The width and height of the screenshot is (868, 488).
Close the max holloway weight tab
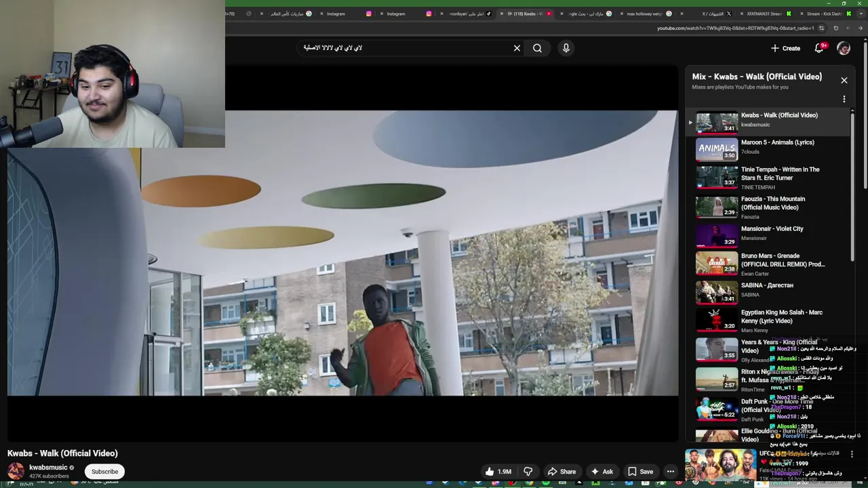(x=621, y=14)
